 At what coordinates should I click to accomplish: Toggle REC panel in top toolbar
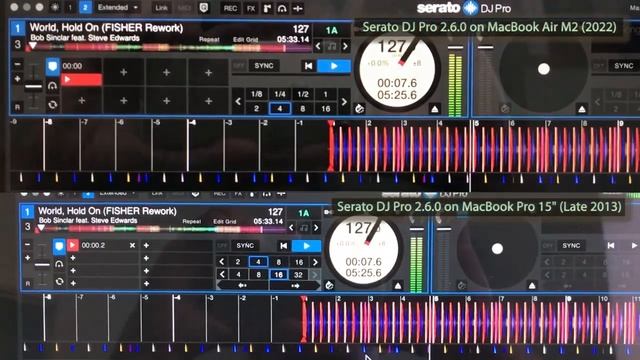tap(230, 8)
